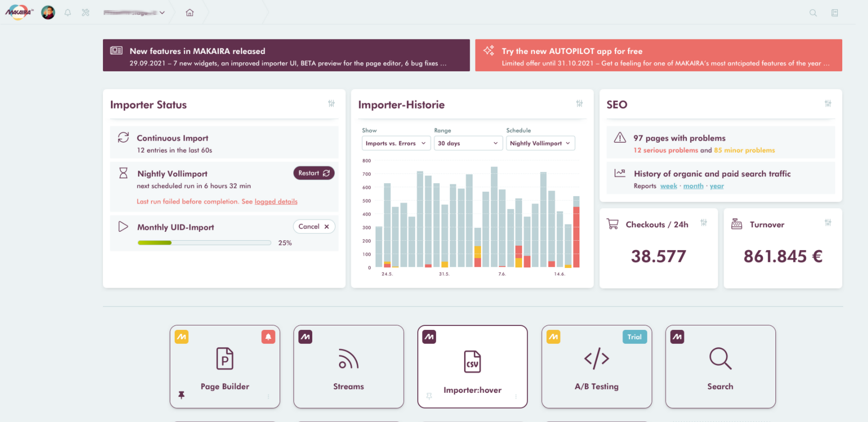Click the Trial badge on A/B Testing
The width and height of the screenshot is (868, 422).
[634, 337]
